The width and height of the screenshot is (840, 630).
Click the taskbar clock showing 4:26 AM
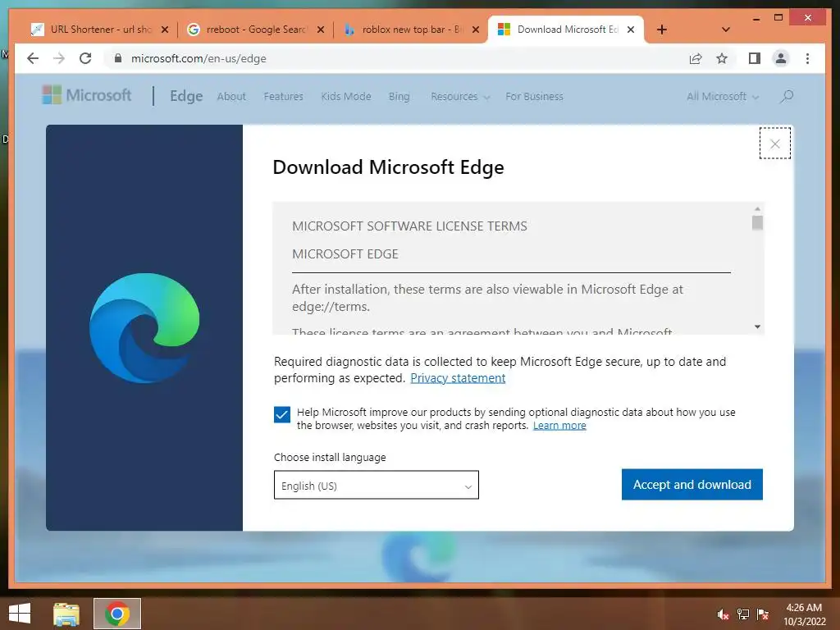click(x=804, y=614)
